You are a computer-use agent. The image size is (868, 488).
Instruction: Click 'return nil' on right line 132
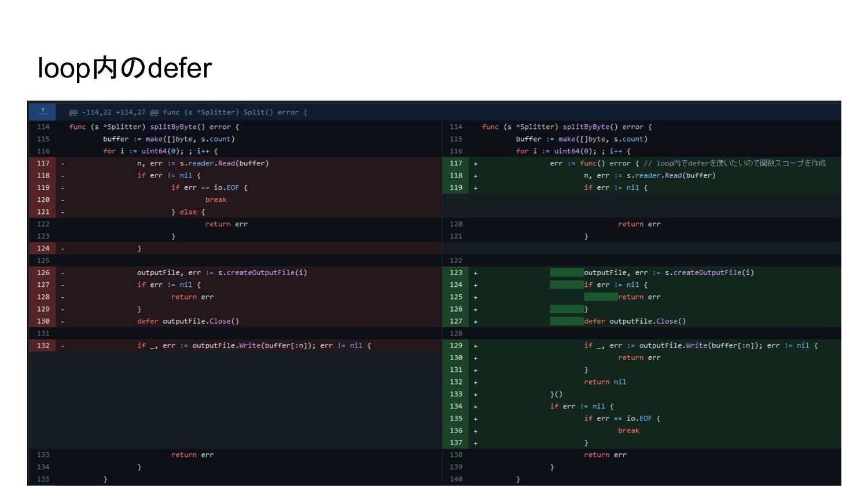[x=605, y=382]
